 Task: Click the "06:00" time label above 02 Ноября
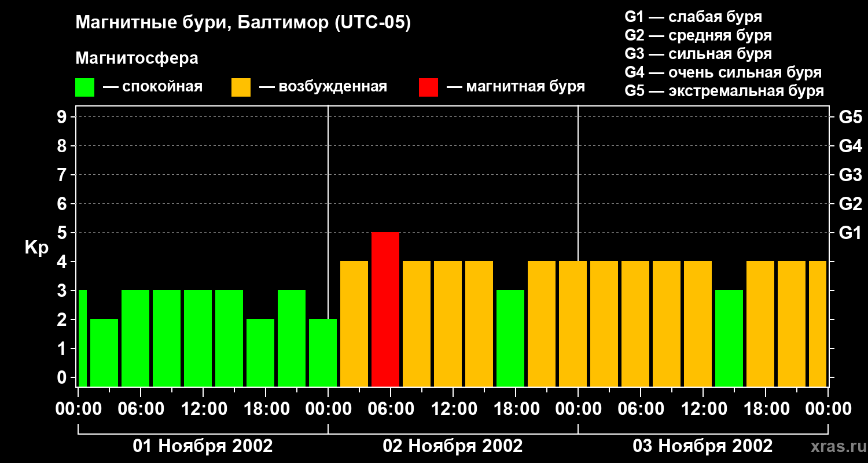pyautogui.click(x=390, y=409)
